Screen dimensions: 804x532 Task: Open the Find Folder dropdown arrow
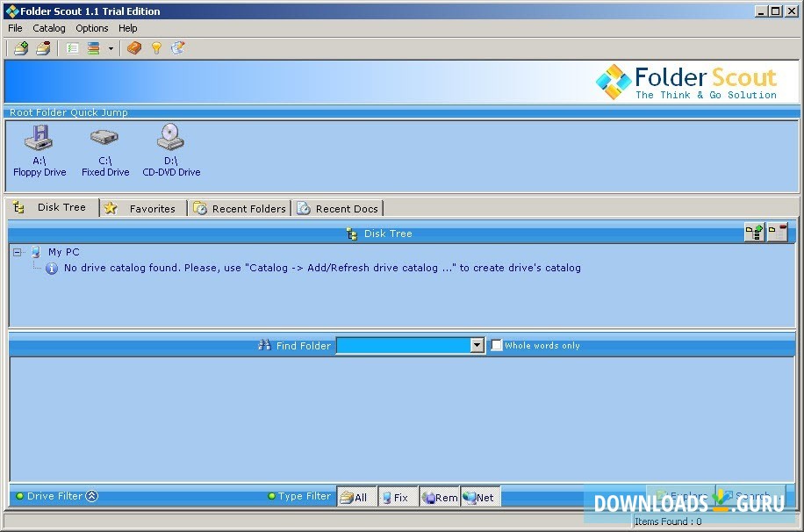477,345
